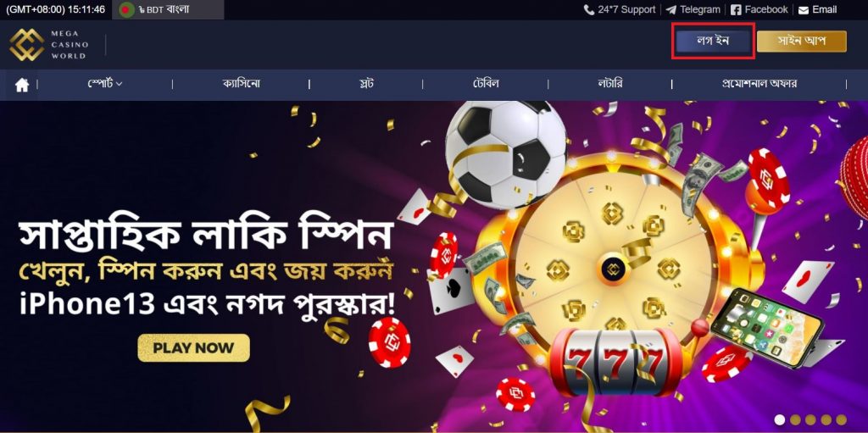Click the PLAY NOW banner button
The image size is (868, 433).
(x=194, y=347)
